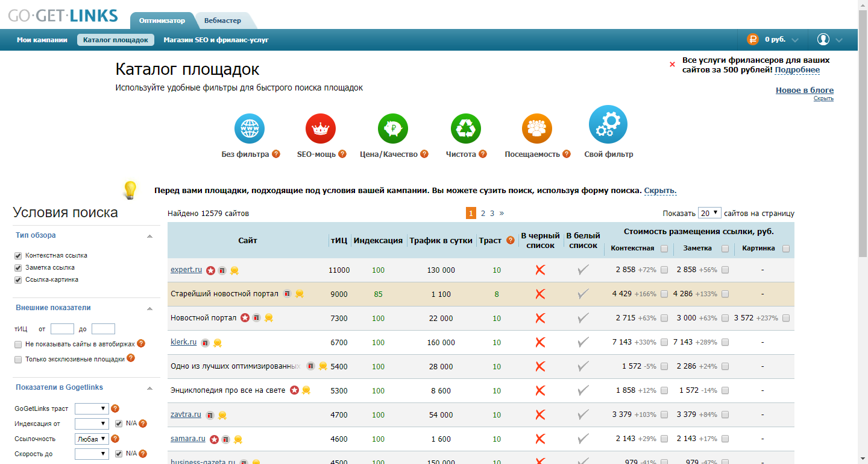
Task: Open the 'Свой фильтр' gears icon
Action: point(608,125)
